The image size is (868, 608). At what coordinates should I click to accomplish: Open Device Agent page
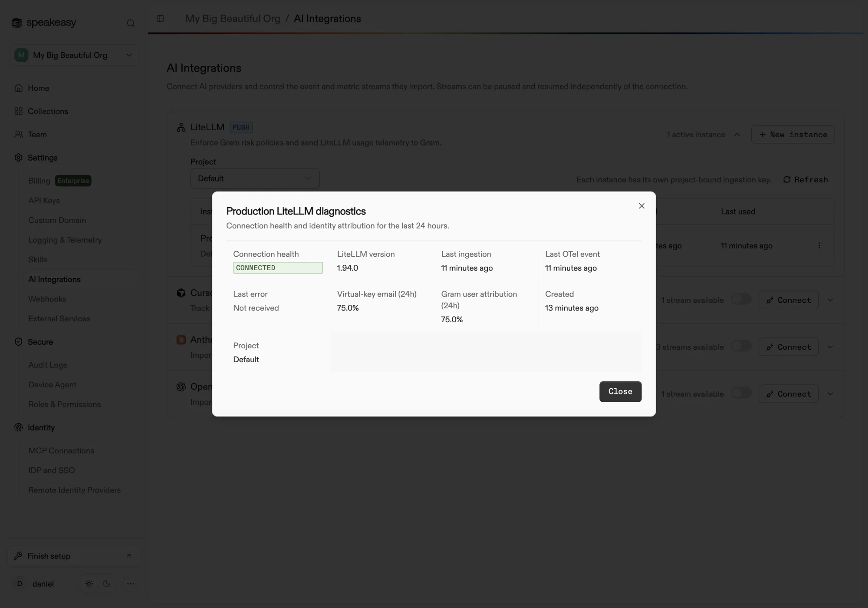point(52,384)
